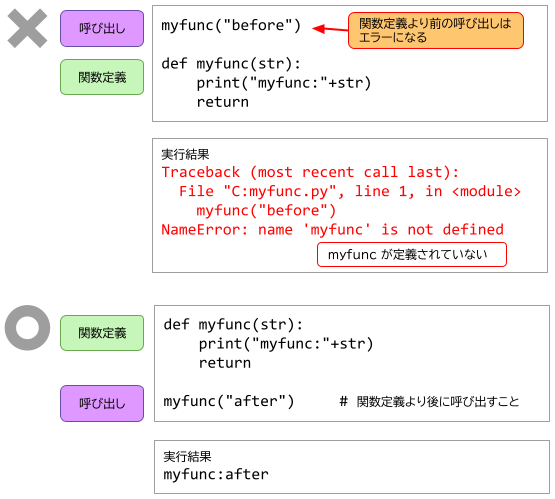Click the comment # 関数定義より後に呼び出すこと

429,402
